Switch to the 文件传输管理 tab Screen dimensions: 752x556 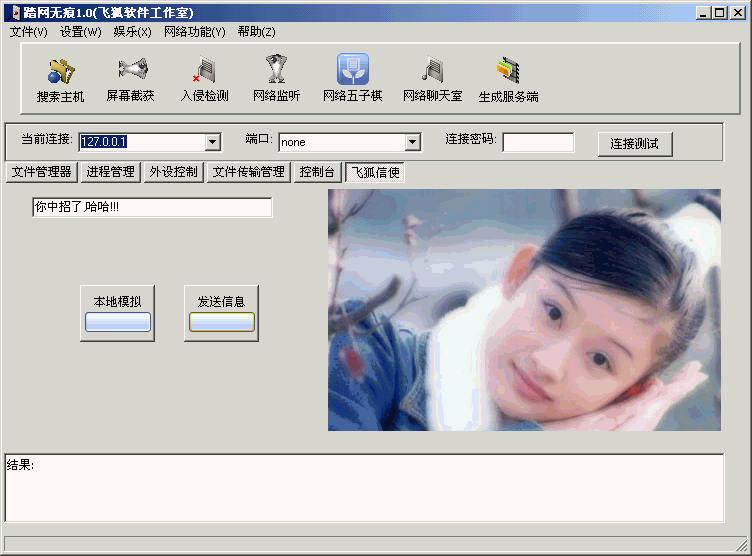[249, 172]
